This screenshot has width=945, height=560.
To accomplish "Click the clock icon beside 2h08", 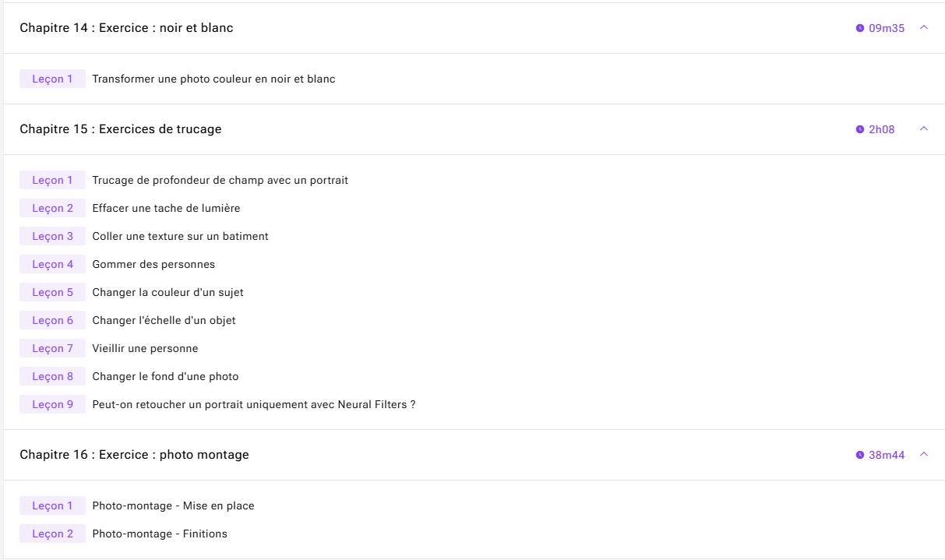I will point(860,129).
